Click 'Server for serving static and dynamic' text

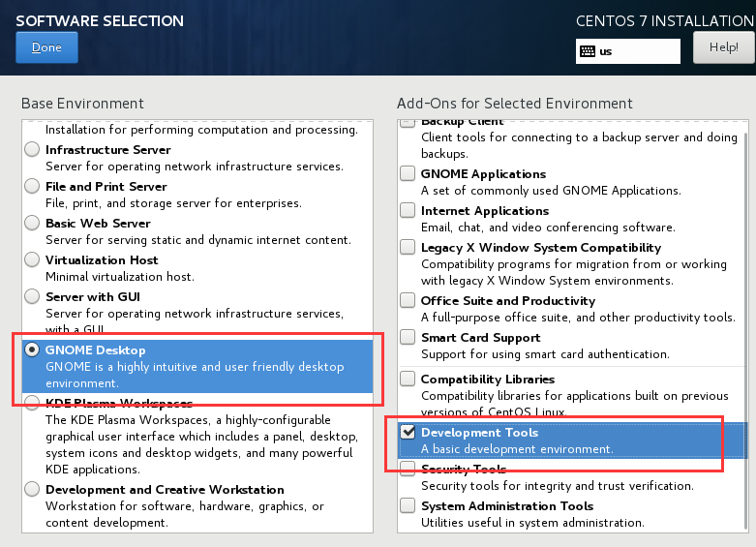coord(198,240)
